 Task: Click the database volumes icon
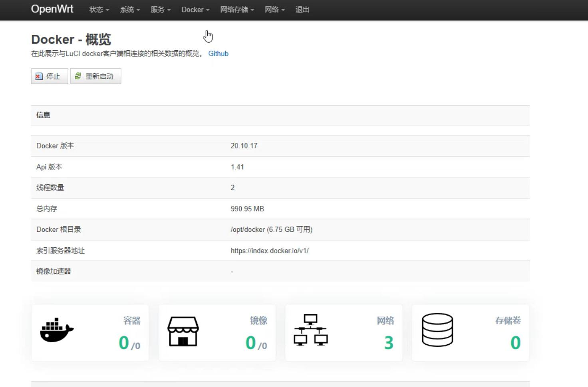(437, 330)
